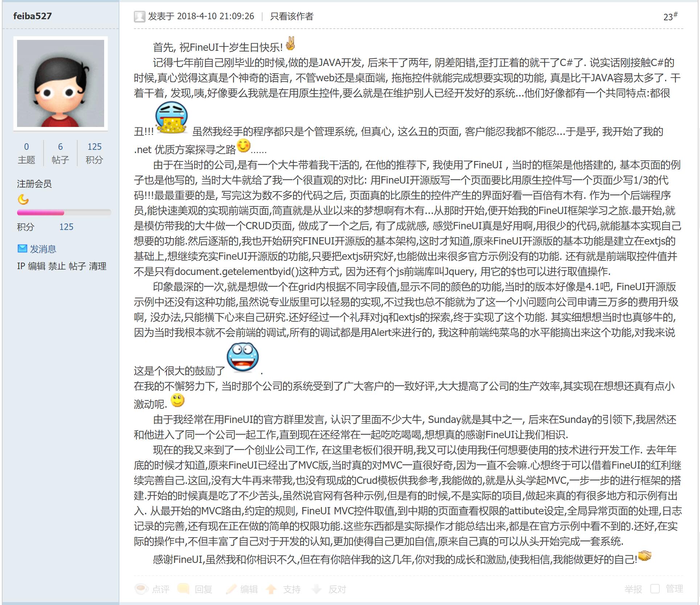Click the pink points progress bar
This screenshot has height=605, width=700.
pyautogui.click(x=64, y=213)
